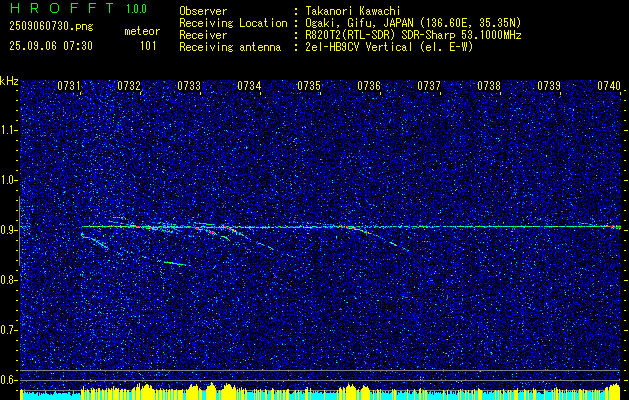Click the 1.0 kHz frequency label
Viewport: 629px width, 400px height.
pos(8,180)
